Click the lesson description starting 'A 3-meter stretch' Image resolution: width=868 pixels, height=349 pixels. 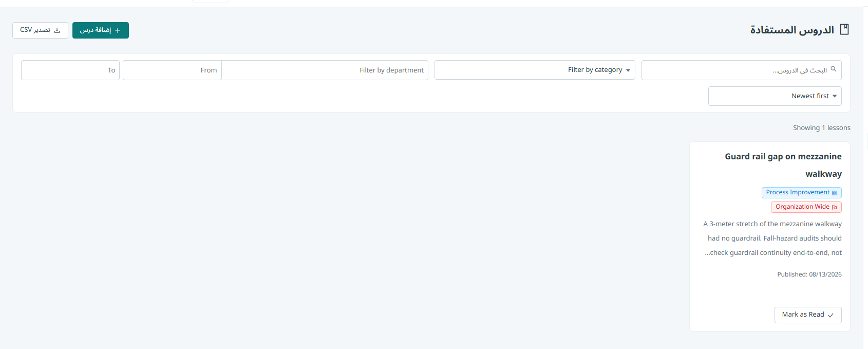tap(772, 238)
